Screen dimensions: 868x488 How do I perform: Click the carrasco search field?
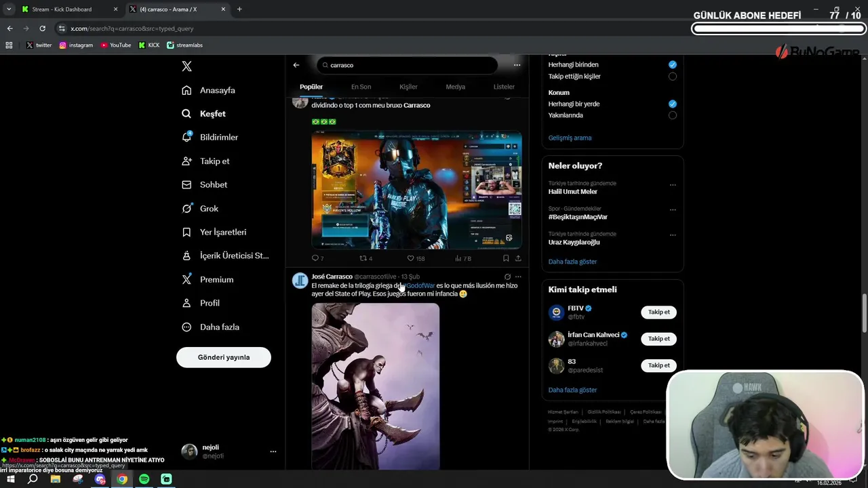(x=407, y=65)
